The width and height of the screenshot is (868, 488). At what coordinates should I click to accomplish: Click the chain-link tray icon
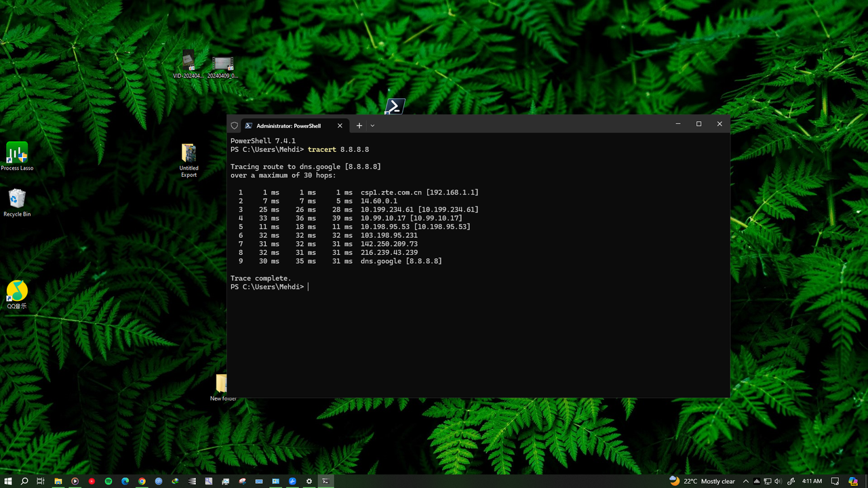[x=791, y=481]
